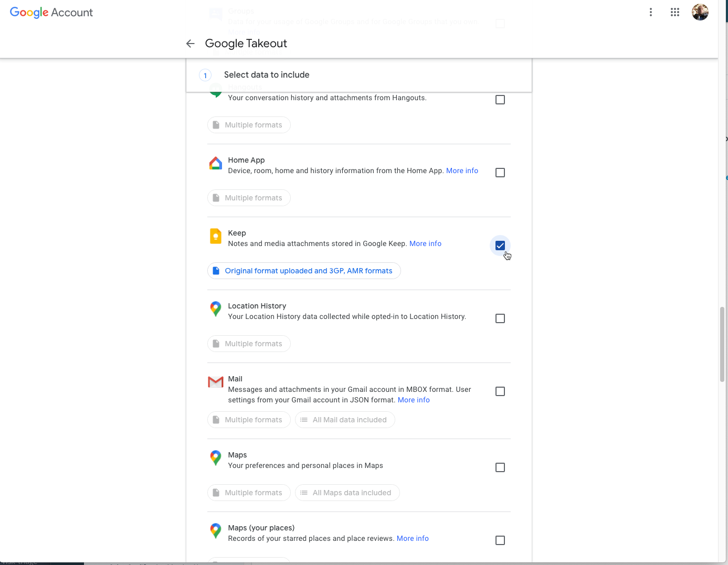The width and height of the screenshot is (728, 565).
Task: Click the Google Takeout page title
Action: (246, 44)
